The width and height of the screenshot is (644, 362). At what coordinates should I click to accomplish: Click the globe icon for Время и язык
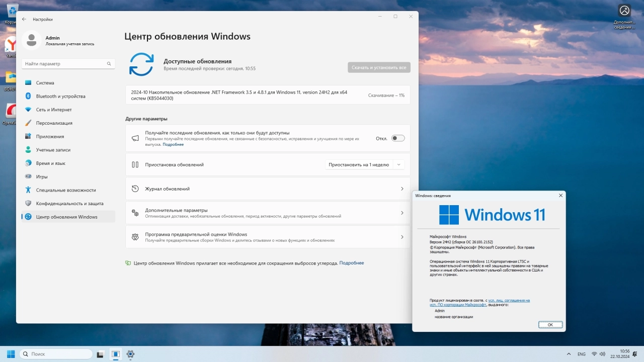click(28, 163)
